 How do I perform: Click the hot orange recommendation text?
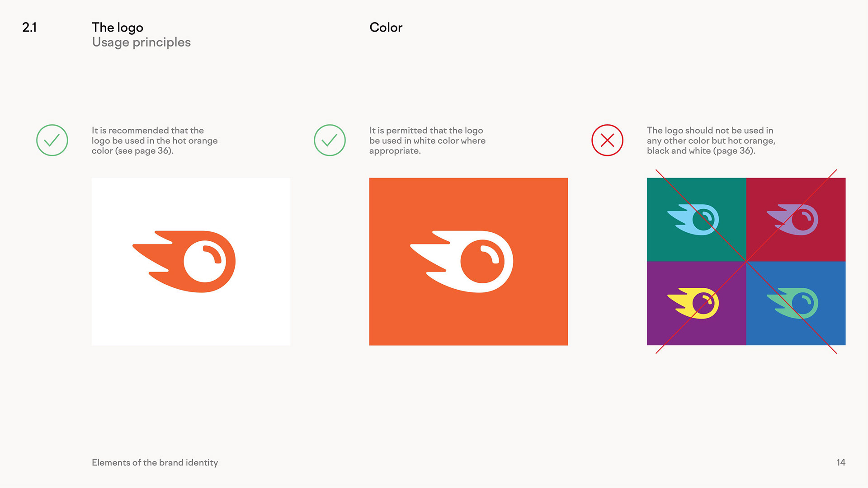pyautogui.click(x=155, y=141)
